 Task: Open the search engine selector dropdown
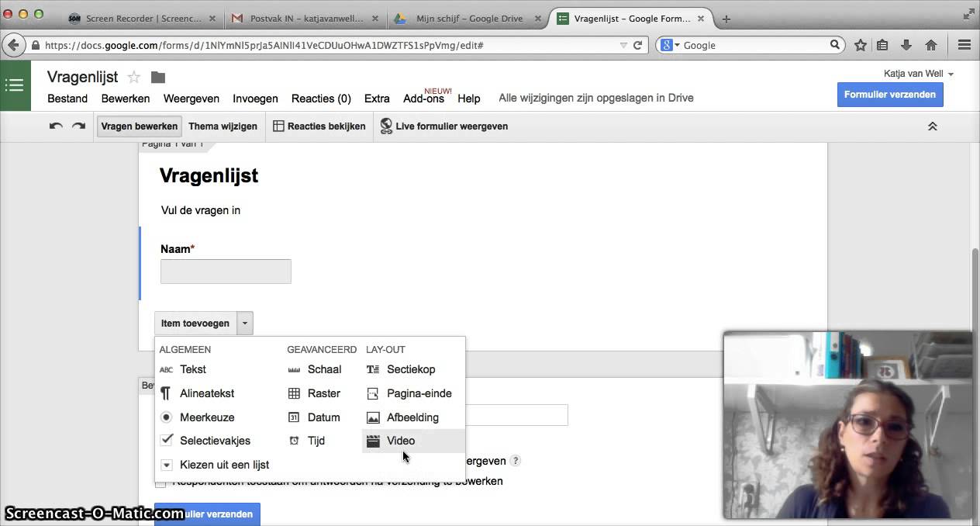[x=670, y=45]
